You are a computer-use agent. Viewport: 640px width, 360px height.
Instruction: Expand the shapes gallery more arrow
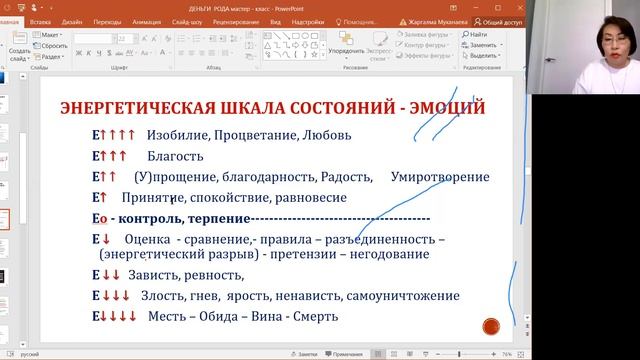(323, 55)
